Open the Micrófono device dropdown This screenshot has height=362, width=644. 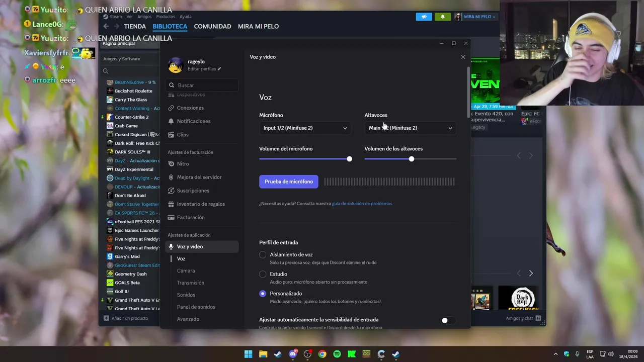coord(305,128)
